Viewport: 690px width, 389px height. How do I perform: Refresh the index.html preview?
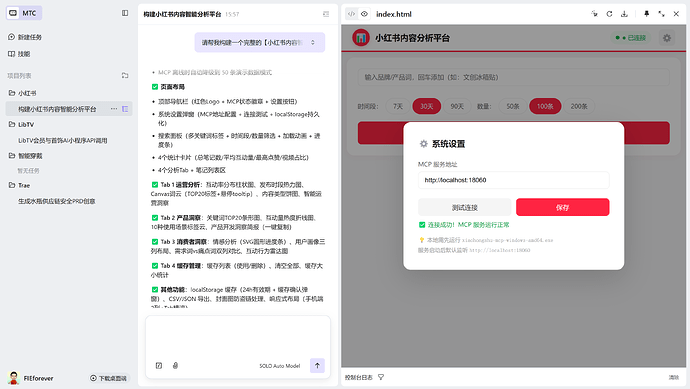(x=609, y=14)
